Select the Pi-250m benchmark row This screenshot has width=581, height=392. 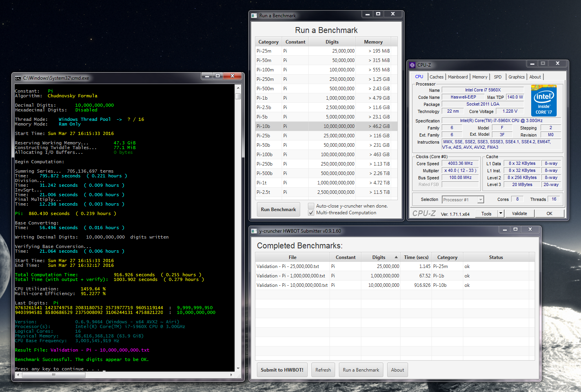pos(326,79)
